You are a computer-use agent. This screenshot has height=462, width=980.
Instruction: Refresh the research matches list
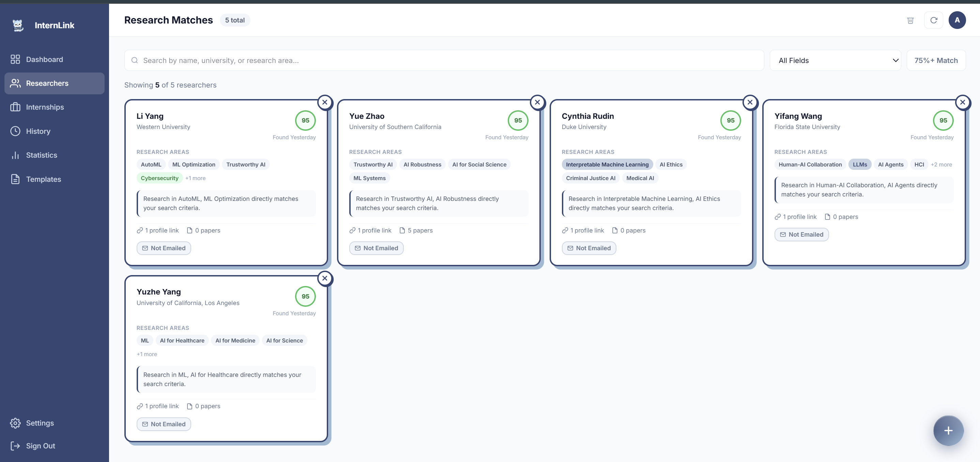[934, 20]
